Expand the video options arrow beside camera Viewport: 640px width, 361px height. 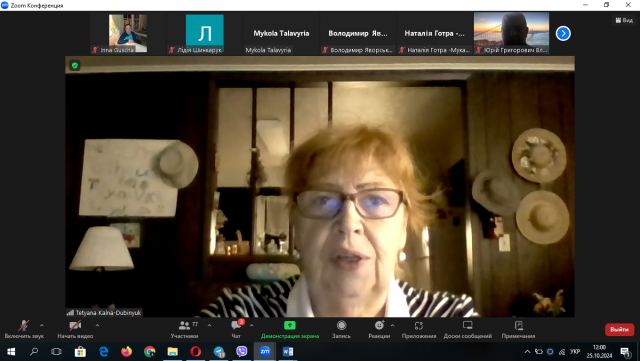[97, 325]
